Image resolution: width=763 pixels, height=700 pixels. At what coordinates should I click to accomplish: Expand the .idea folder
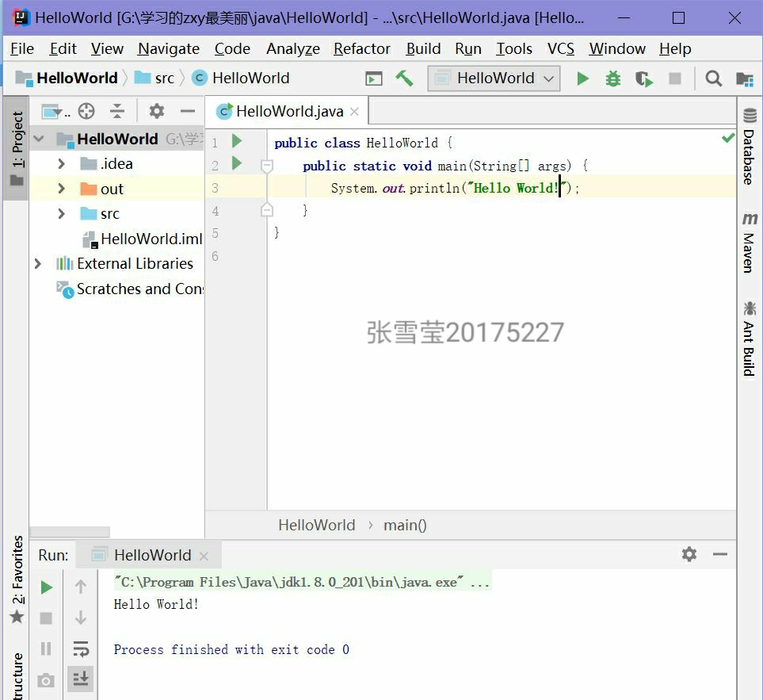coord(61,163)
